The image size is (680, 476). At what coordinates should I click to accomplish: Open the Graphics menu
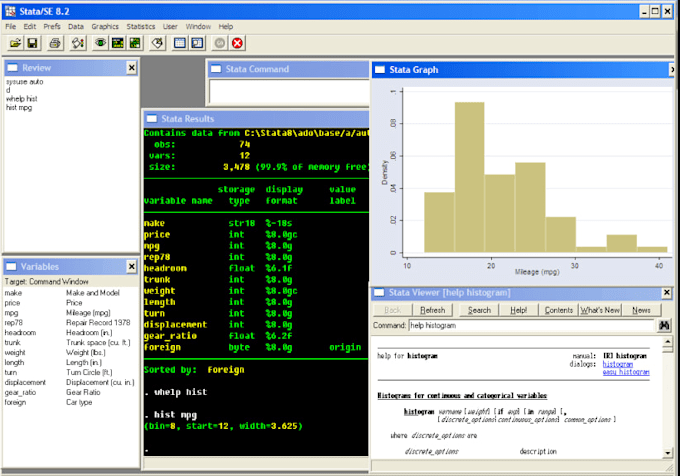pyautogui.click(x=105, y=25)
